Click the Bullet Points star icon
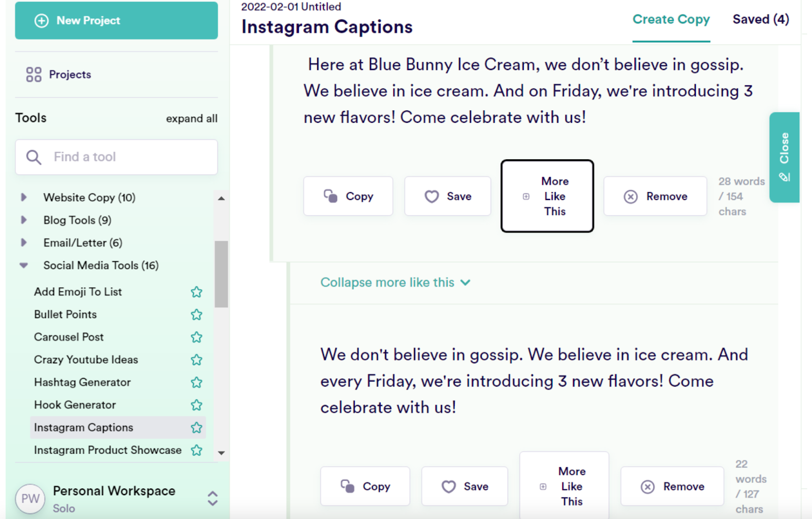Viewport: 812px width, 519px height. tap(196, 315)
